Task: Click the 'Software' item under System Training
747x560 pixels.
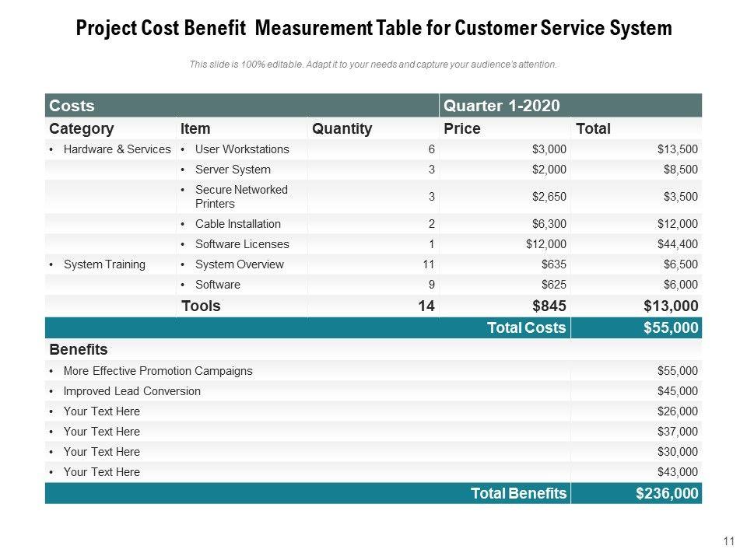Action: [x=218, y=285]
